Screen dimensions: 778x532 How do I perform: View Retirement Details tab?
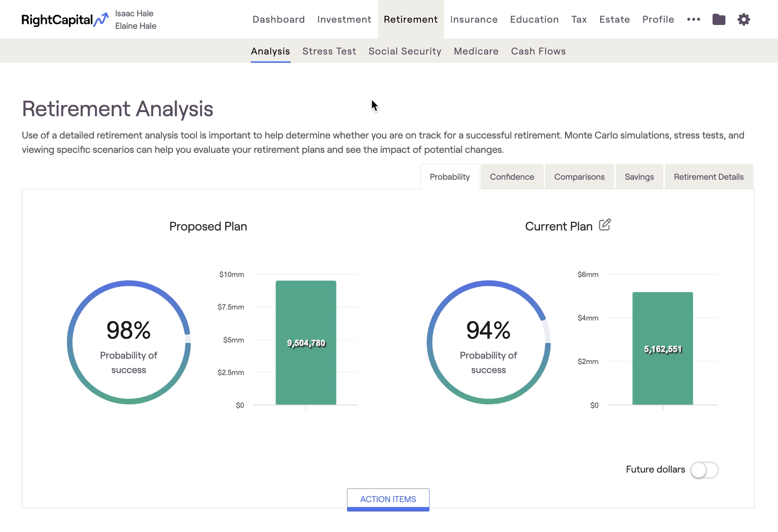pos(709,177)
